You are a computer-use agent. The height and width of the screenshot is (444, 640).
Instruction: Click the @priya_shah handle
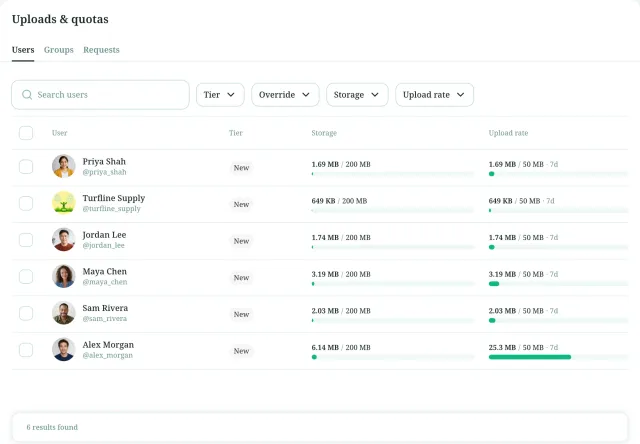click(104, 172)
